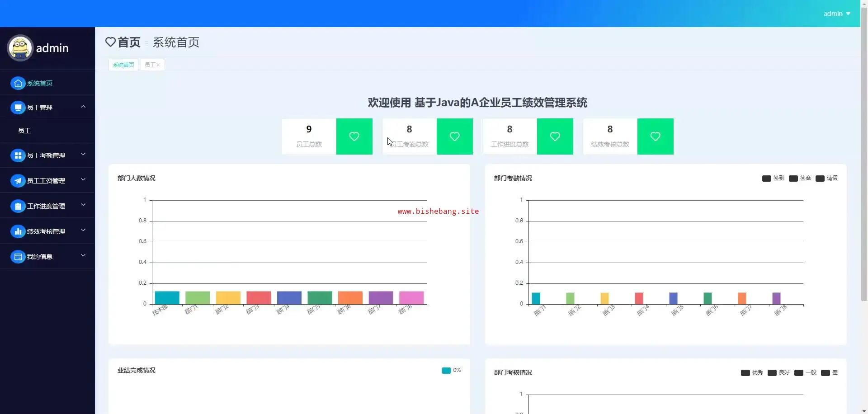This screenshot has width=868, height=414.
Task: Toggle the 良好 legend series
Action: [x=778, y=372]
